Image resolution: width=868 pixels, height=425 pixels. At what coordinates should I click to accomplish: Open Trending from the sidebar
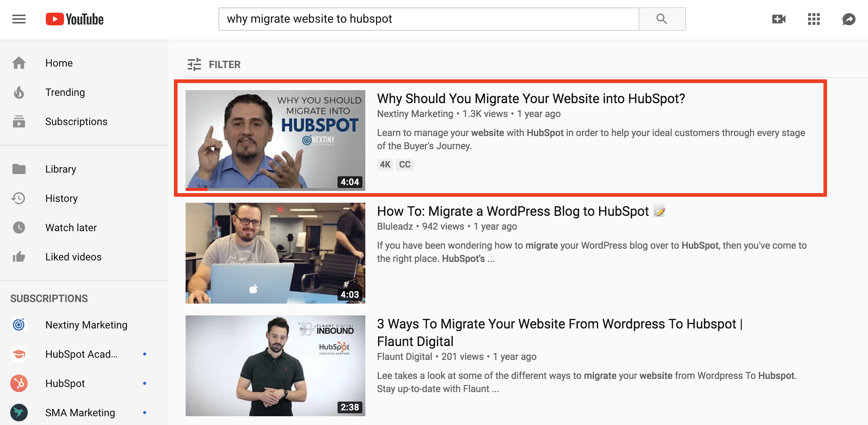tap(84, 92)
